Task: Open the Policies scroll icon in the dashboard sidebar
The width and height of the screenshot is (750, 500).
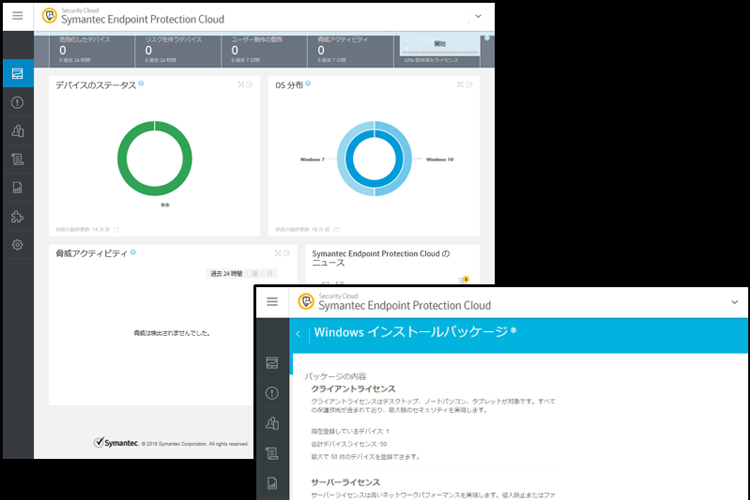Action: [x=18, y=159]
